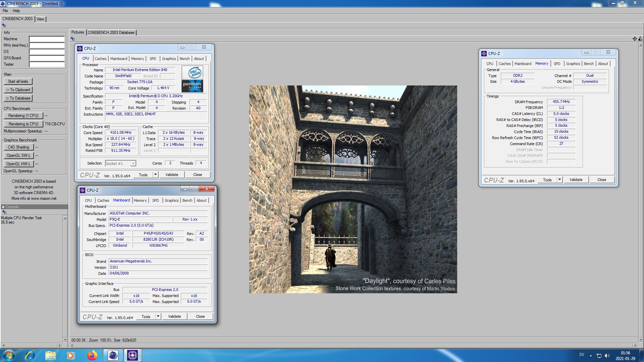Open the Bench tab in the Memory window
The height and width of the screenshot is (362, 644).
589,64
